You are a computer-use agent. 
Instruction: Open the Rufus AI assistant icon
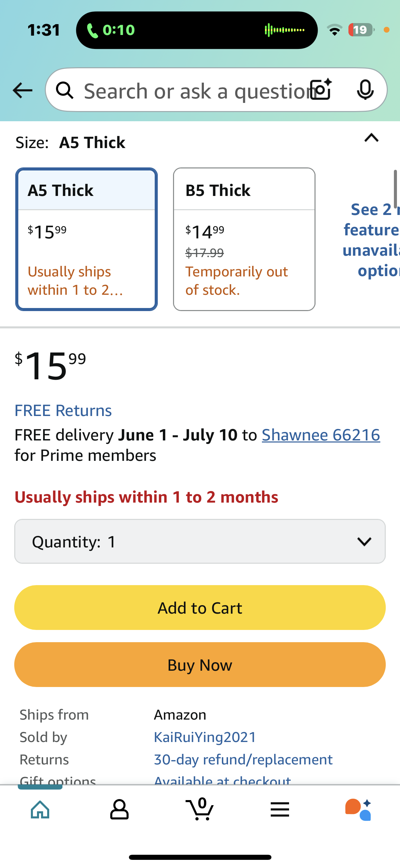(358, 810)
